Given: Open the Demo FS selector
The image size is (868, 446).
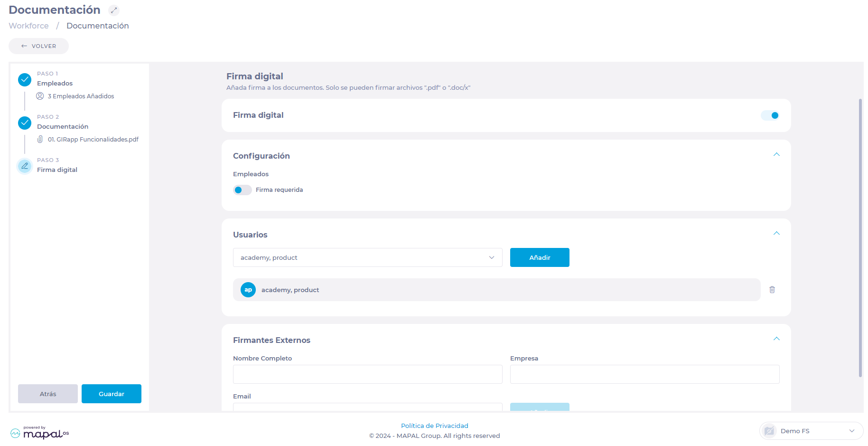Looking at the screenshot, I should pyautogui.click(x=811, y=431).
